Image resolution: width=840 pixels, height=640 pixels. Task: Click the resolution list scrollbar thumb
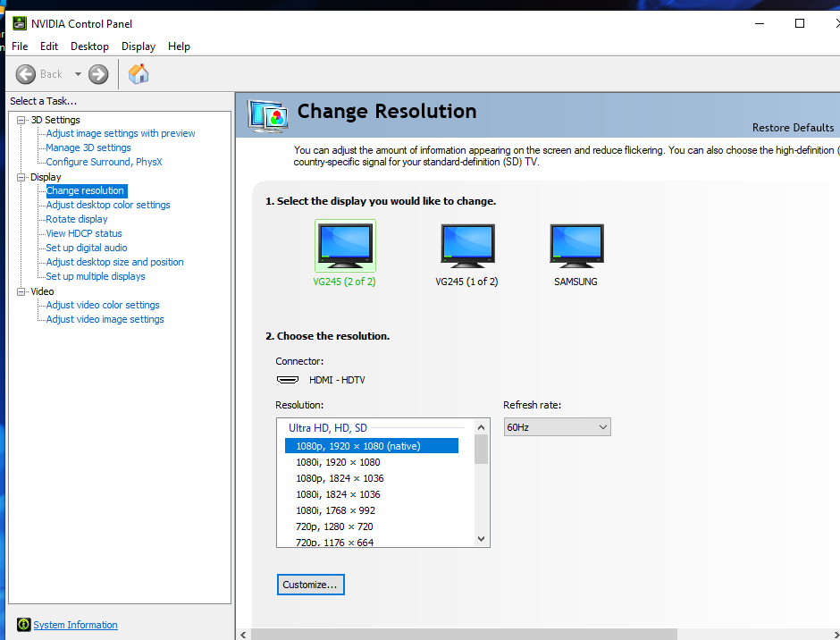tap(481, 450)
